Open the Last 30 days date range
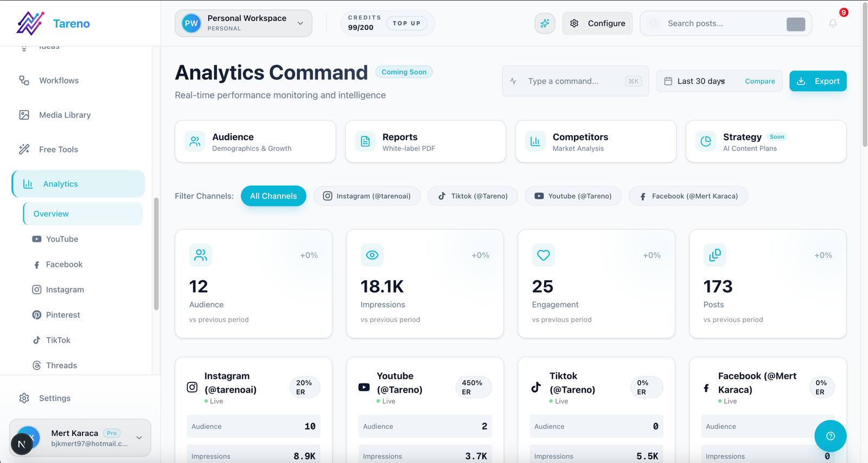The image size is (868, 463). [701, 81]
